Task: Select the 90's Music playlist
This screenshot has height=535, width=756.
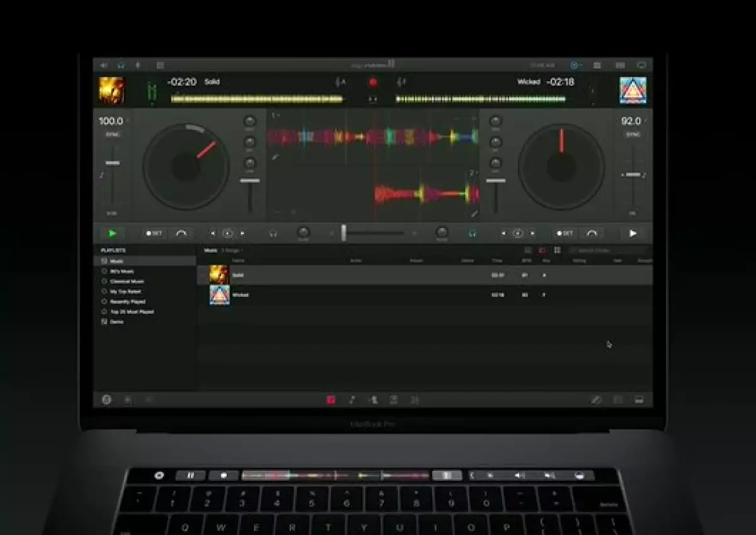Action: pyautogui.click(x=122, y=271)
